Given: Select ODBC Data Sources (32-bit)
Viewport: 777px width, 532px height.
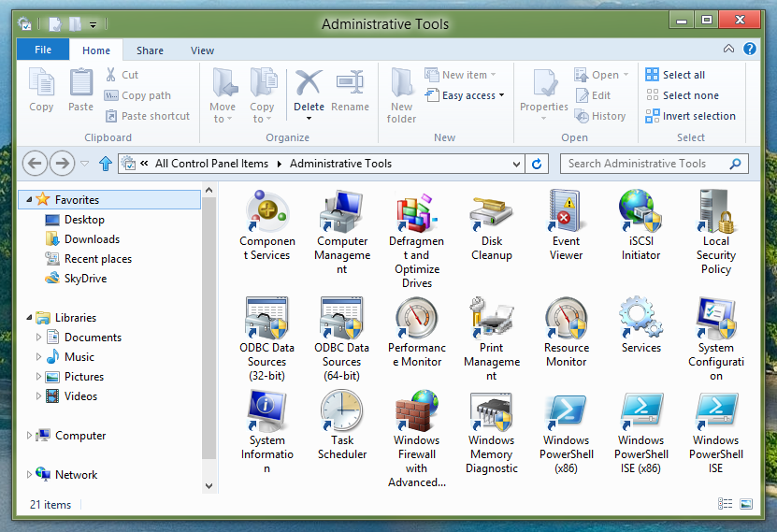Looking at the screenshot, I should [x=267, y=339].
